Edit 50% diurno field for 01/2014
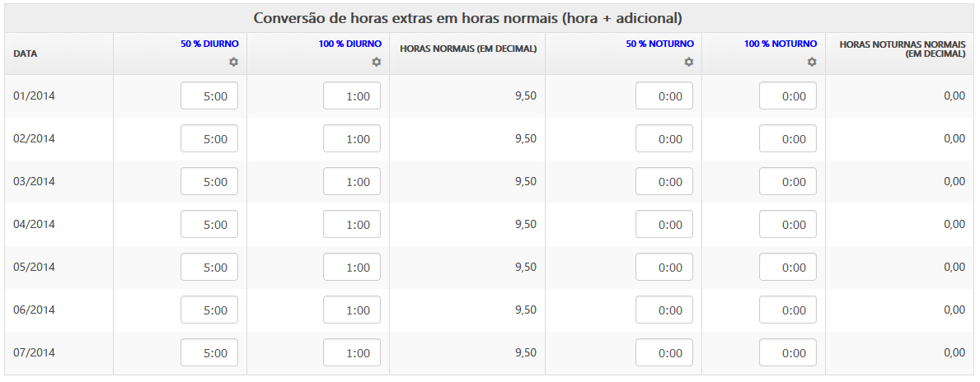 pos(209,96)
